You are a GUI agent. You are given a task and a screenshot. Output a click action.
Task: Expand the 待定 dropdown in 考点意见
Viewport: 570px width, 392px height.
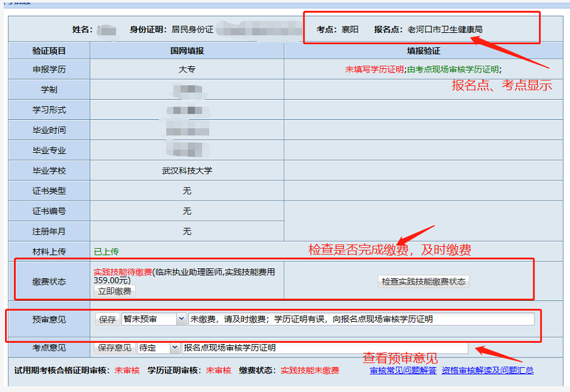click(159, 348)
